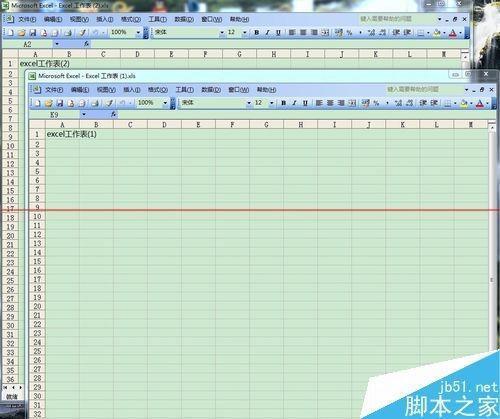This screenshot has height=419, width=500.
Task: Toggle Italic in front window toolbar
Action: (x=294, y=103)
